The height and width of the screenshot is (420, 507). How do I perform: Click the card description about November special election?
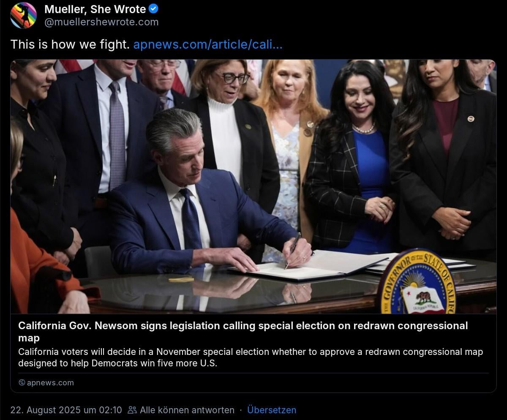251,357
